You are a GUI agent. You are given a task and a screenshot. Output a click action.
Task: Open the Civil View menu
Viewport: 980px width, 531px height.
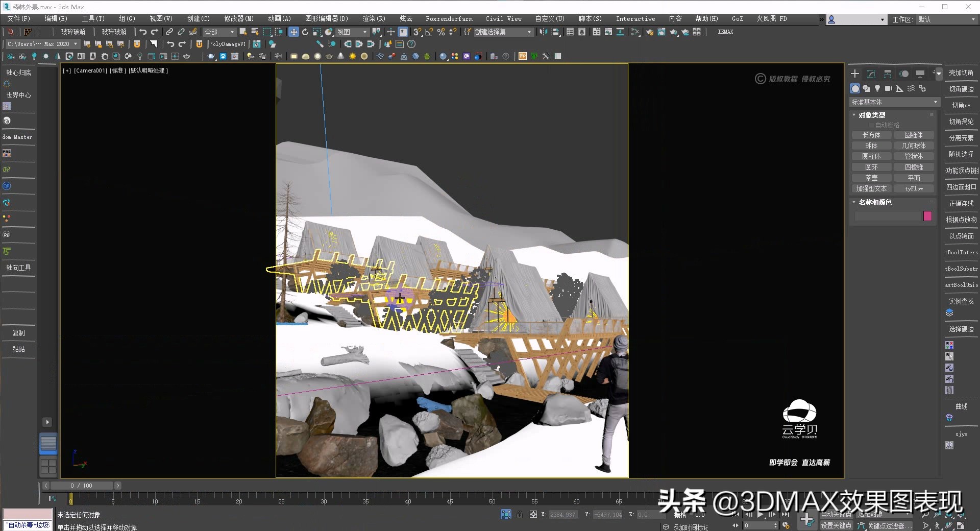503,19
